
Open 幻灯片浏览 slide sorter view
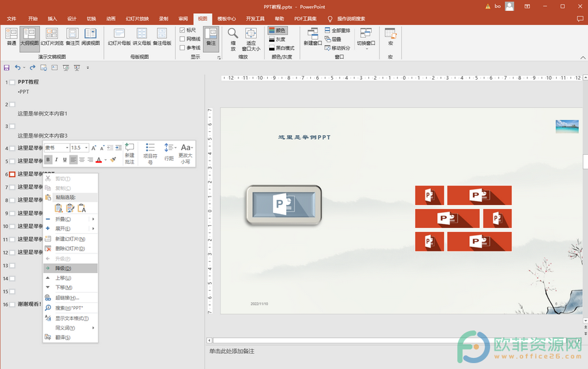[x=52, y=37]
